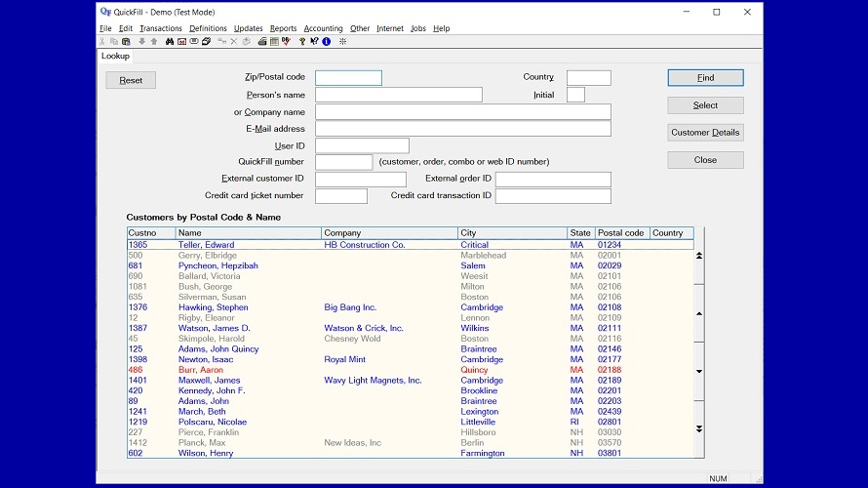
Task: Jump to top with double-up scrollbar arrow
Action: (699, 256)
